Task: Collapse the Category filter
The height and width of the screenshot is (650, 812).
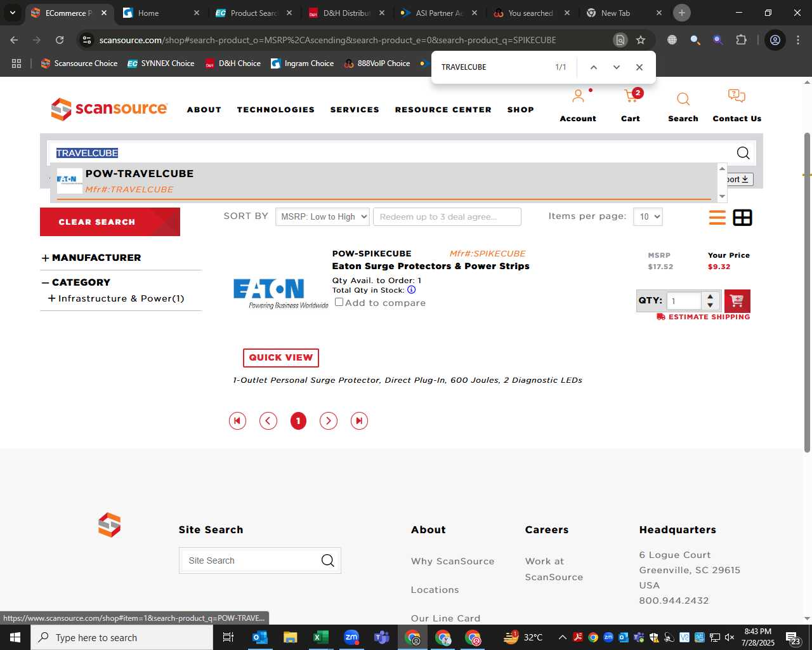Action: pyautogui.click(x=45, y=283)
